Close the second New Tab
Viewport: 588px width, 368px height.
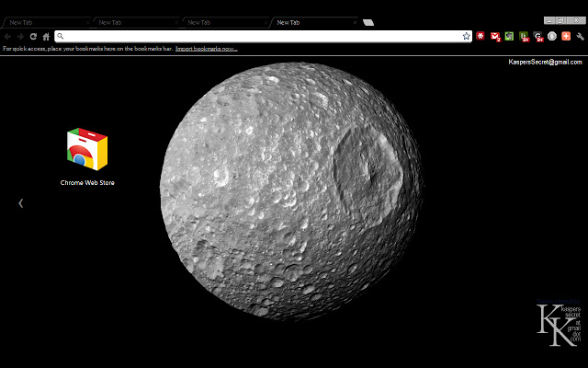(176, 22)
